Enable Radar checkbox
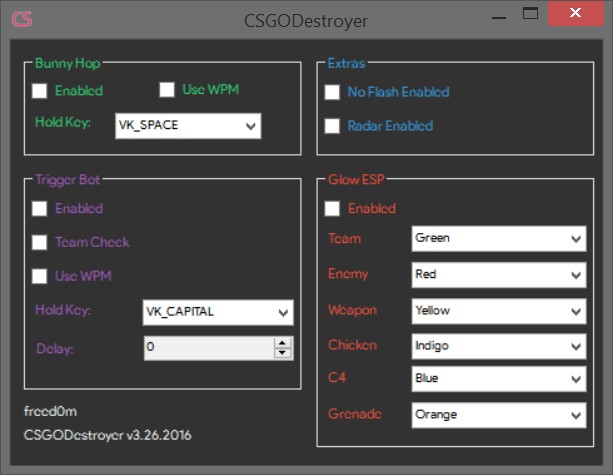Image resolution: width=613 pixels, height=475 pixels. [x=332, y=126]
